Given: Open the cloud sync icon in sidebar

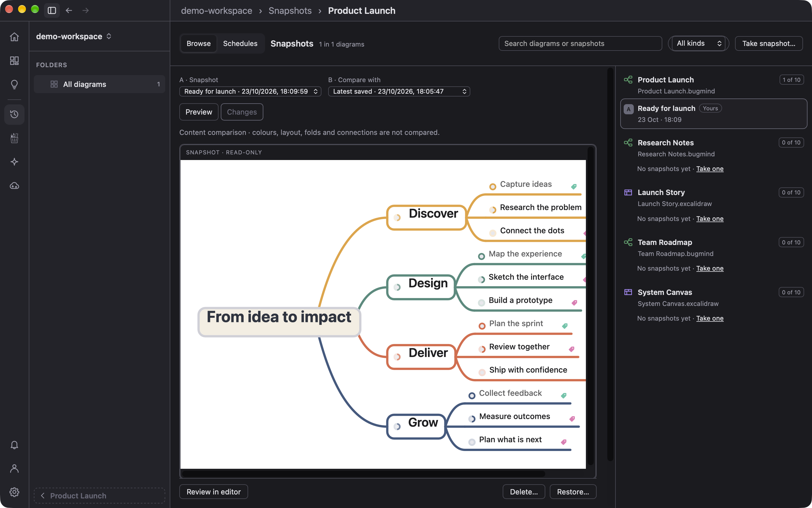Looking at the screenshot, I should click(14, 185).
